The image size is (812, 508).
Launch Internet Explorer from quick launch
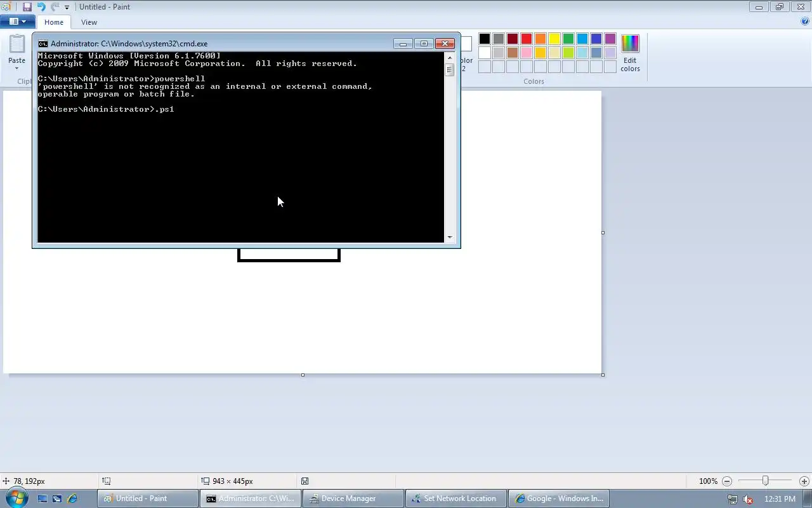[72, 498]
